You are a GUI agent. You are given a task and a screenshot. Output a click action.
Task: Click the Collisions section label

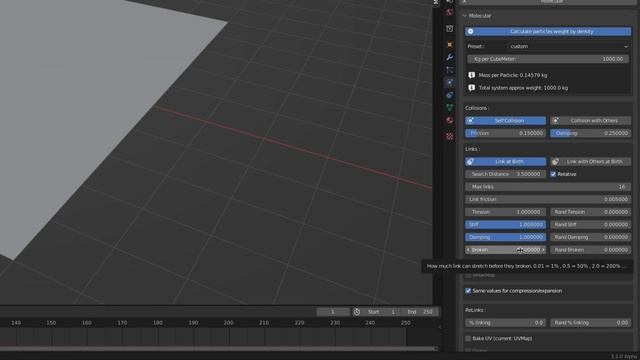coord(476,108)
